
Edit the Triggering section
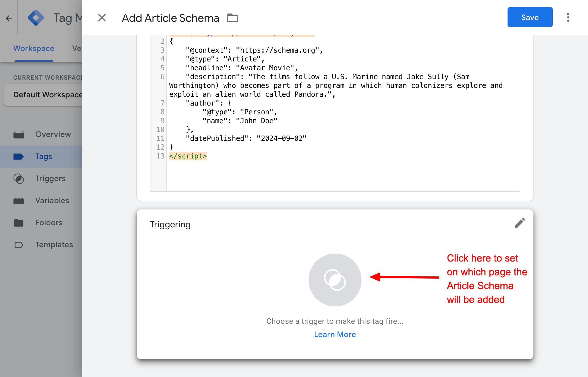click(x=520, y=223)
